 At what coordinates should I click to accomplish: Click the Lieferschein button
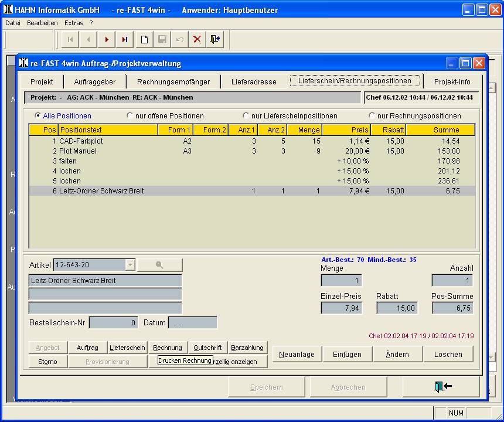pos(127,348)
